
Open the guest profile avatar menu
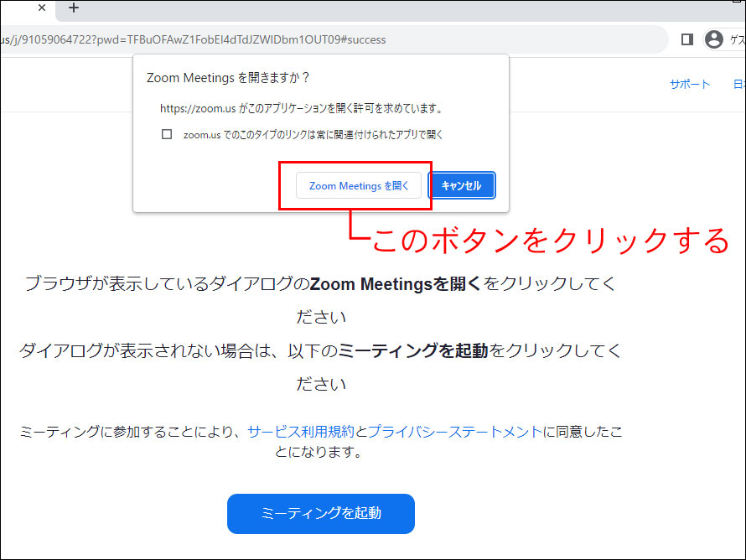coord(713,39)
